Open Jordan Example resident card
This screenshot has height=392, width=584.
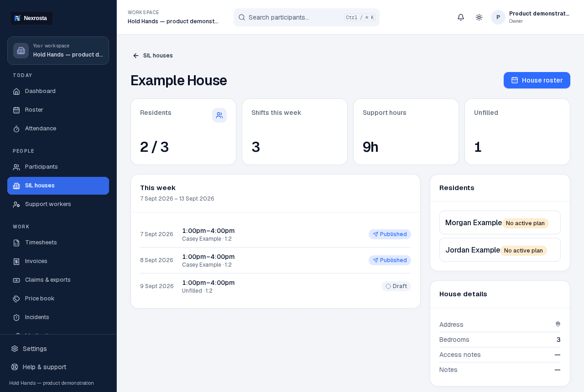500,250
